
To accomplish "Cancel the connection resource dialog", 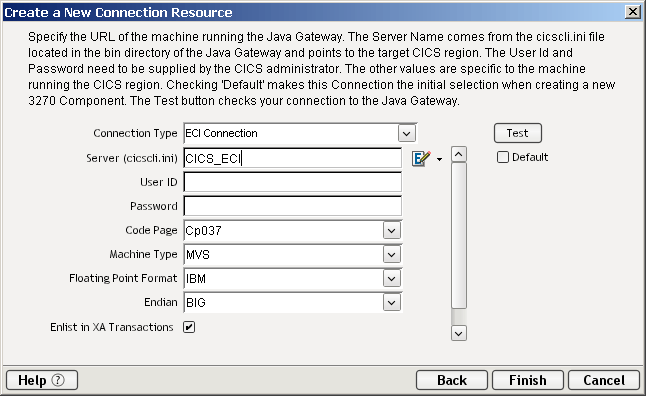I will pyautogui.click(x=604, y=380).
